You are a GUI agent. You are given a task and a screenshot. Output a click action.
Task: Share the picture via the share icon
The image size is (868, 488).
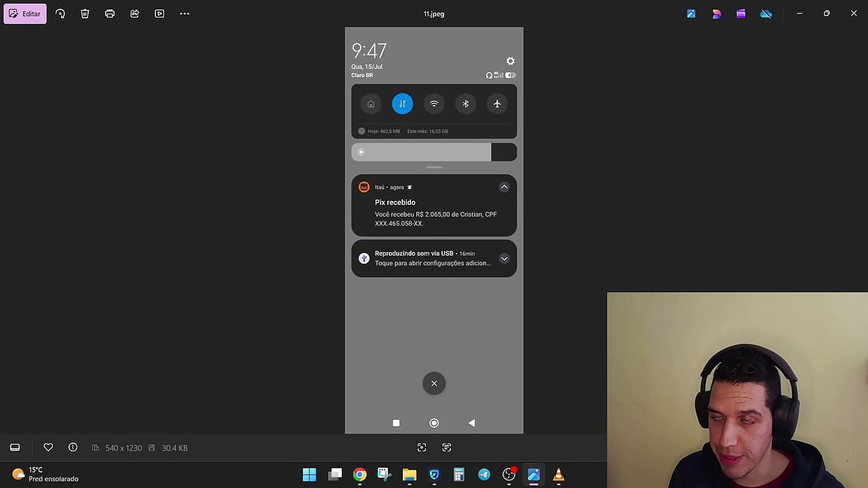[x=134, y=14]
